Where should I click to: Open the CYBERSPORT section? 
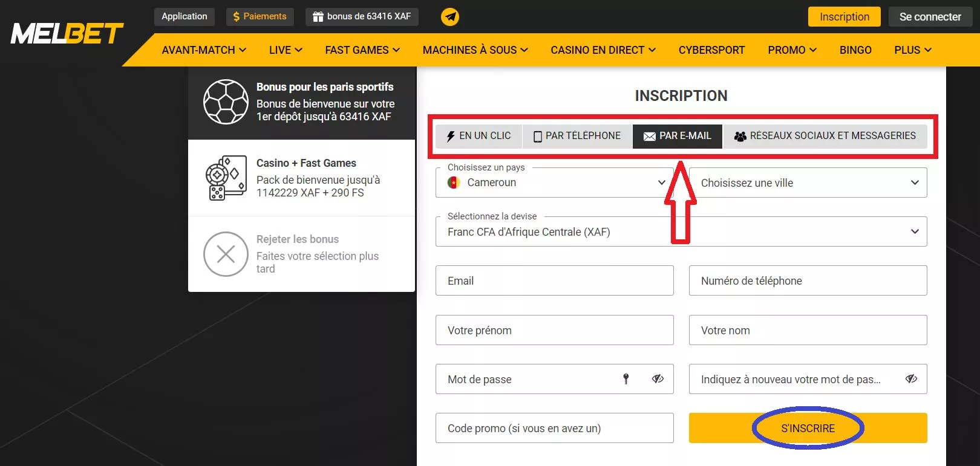point(711,50)
